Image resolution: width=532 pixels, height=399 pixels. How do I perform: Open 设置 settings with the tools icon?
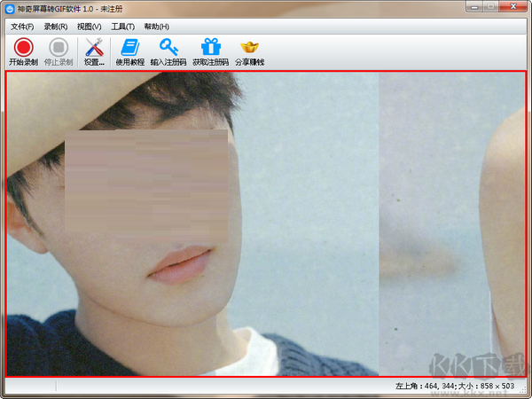tap(94, 48)
